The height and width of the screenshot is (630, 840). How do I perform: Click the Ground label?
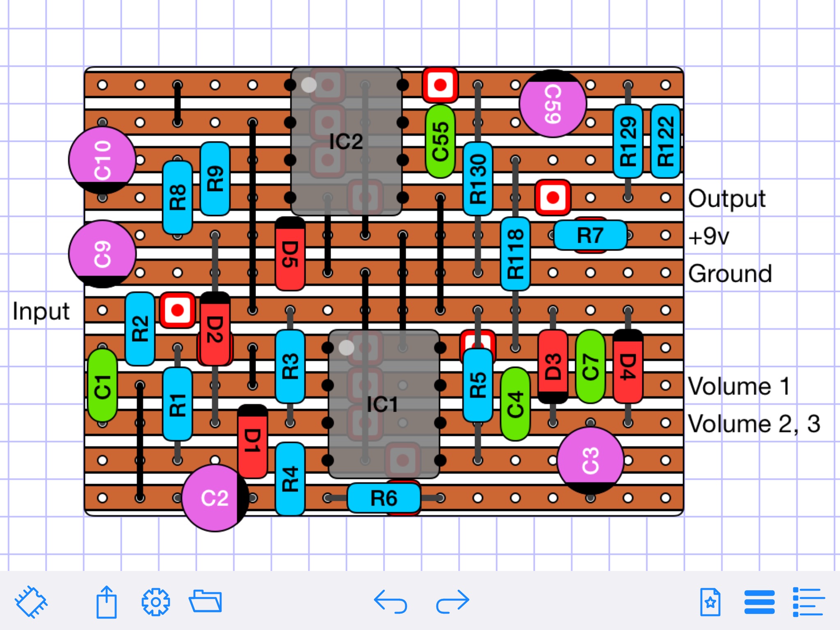click(730, 274)
